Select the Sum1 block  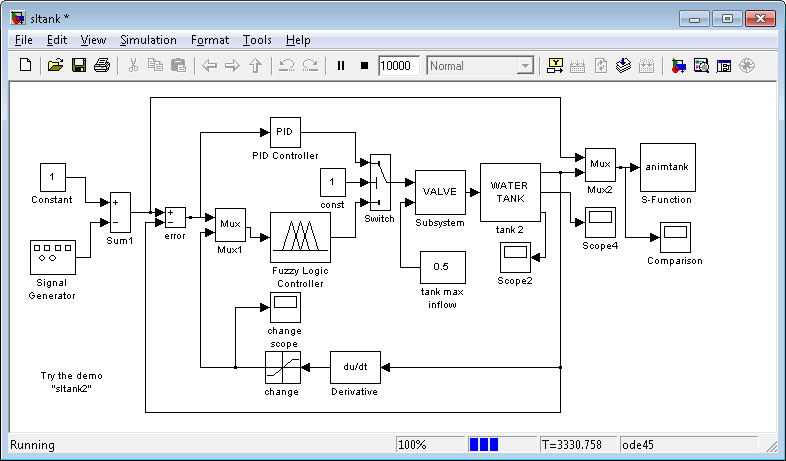(x=120, y=212)
